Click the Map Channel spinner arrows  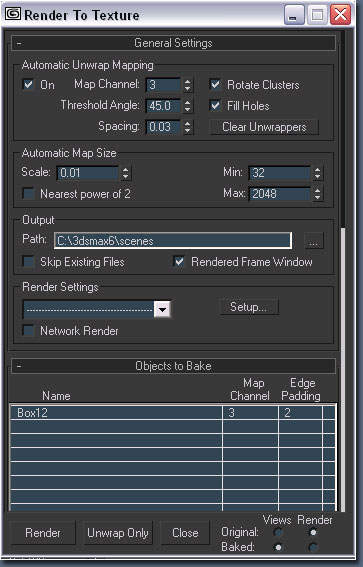coord(187,85)
